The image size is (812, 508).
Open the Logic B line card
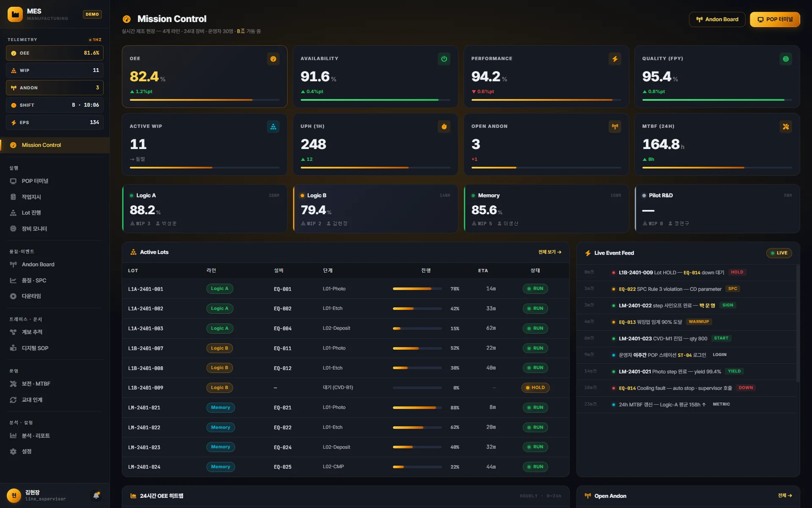pyautogui.click(x=376, y=209)
